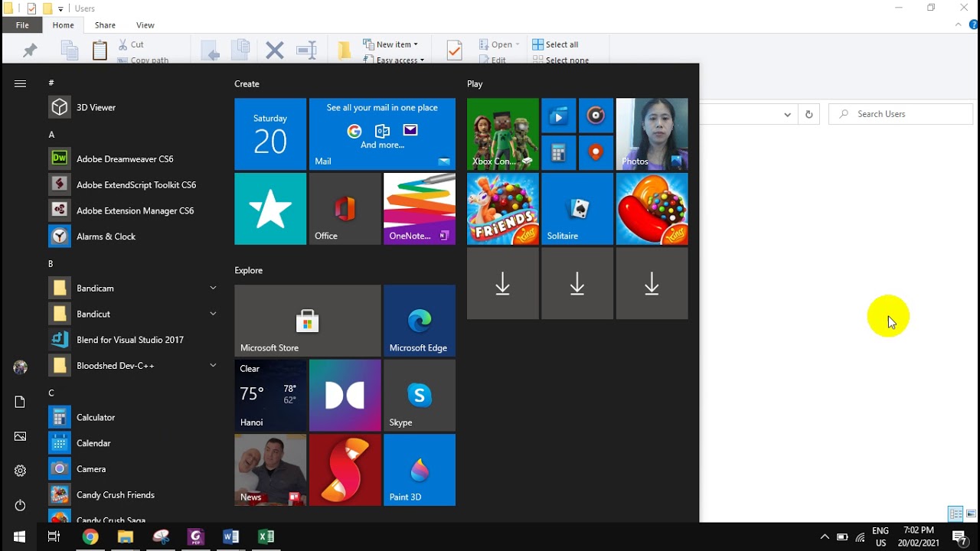Image resolution: width=980 pixels, height=551 pixels.
Task: Launch the Skype tile
Action: 420,396
